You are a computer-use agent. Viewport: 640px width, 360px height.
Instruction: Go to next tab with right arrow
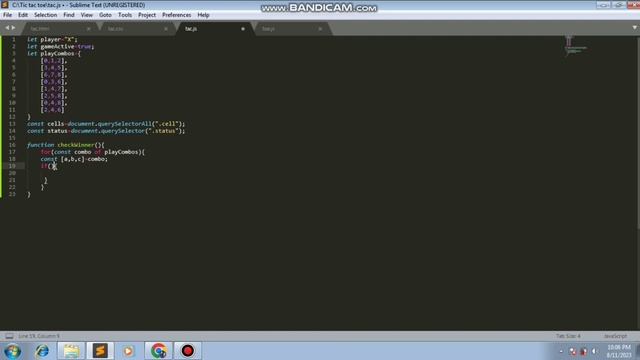[13, 28]
